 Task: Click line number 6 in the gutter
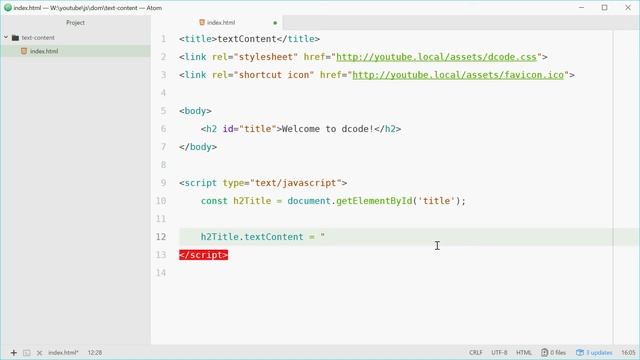point(163,129)
